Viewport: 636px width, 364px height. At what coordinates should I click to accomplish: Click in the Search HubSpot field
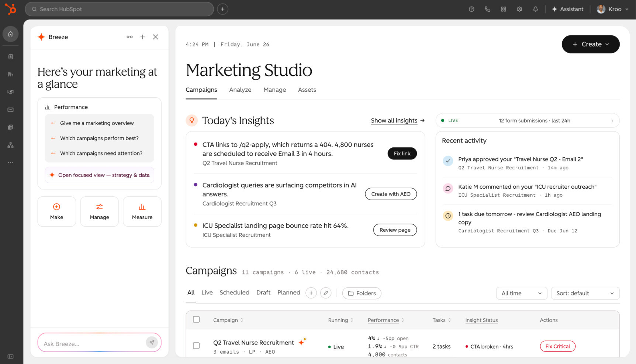tap(119, 9)
